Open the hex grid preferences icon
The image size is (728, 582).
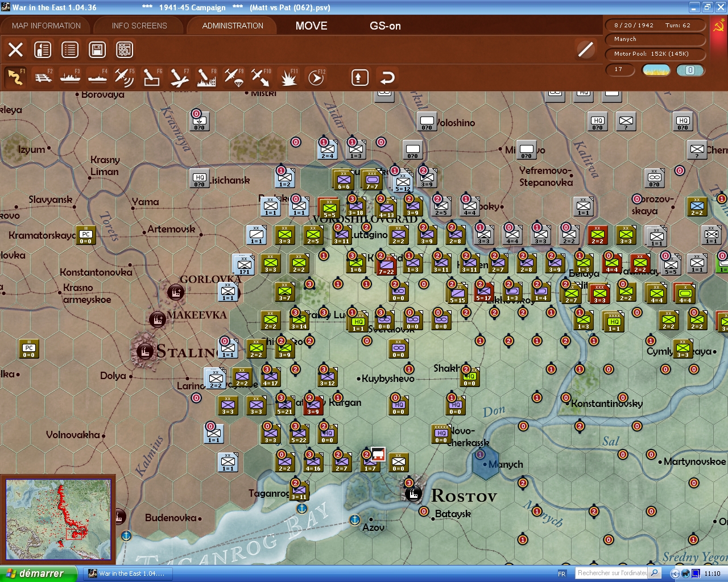[125, 49]
